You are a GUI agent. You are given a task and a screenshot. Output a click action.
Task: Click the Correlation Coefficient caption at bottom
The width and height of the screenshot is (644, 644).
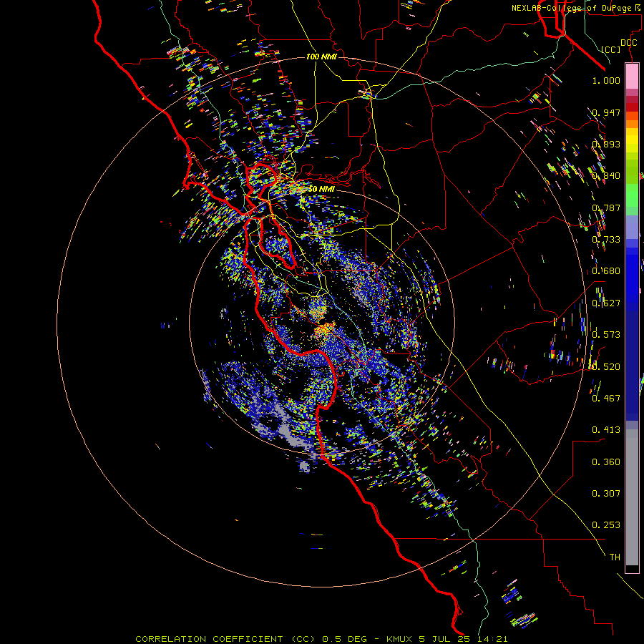(321, 639)
